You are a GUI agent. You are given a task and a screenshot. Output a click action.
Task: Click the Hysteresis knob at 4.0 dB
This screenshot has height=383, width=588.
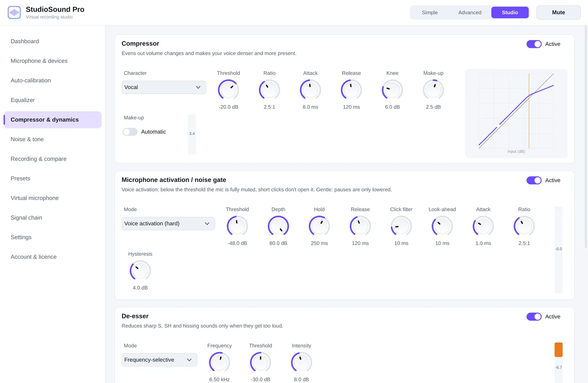140,271
